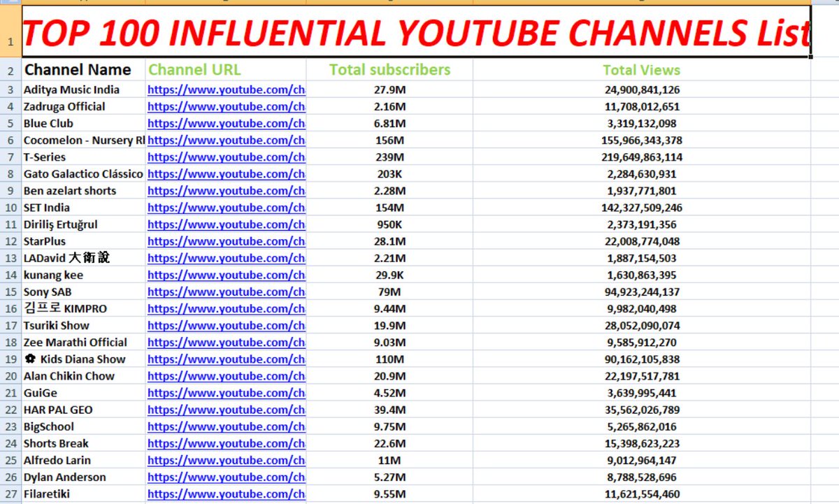Select the Dylan Anderson name cell
This screenshot has width=839, height=504.
coord(83,477)
